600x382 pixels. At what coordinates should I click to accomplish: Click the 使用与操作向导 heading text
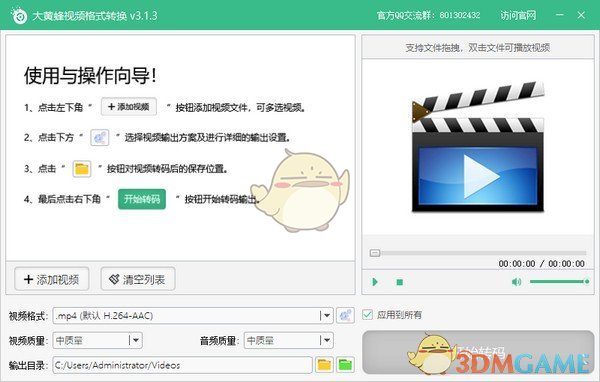pos(90,75)
